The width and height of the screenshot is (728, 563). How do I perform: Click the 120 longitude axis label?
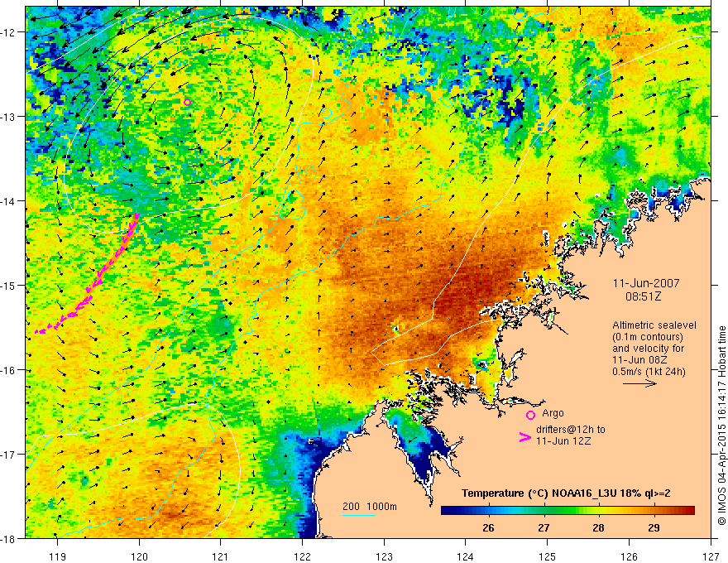tap(139, 556)
